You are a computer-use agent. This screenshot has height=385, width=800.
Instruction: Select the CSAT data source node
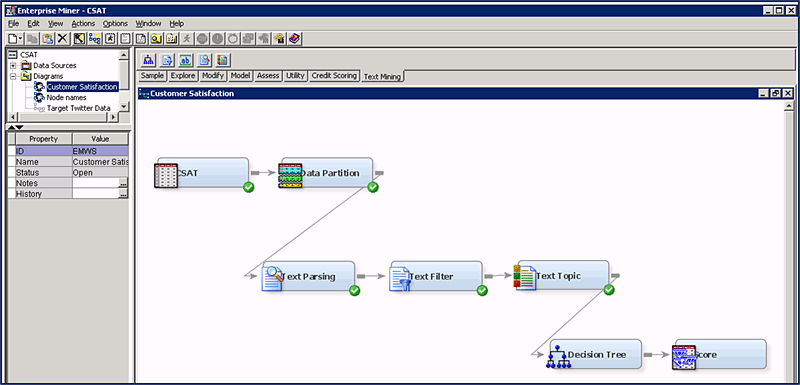click(x=202, y=173)
